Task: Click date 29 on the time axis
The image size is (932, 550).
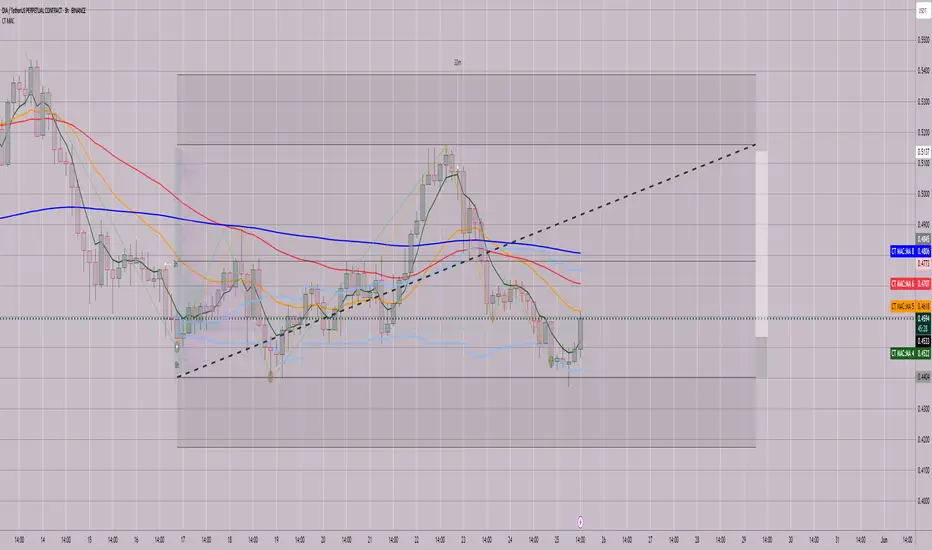Action: point(744,540)
